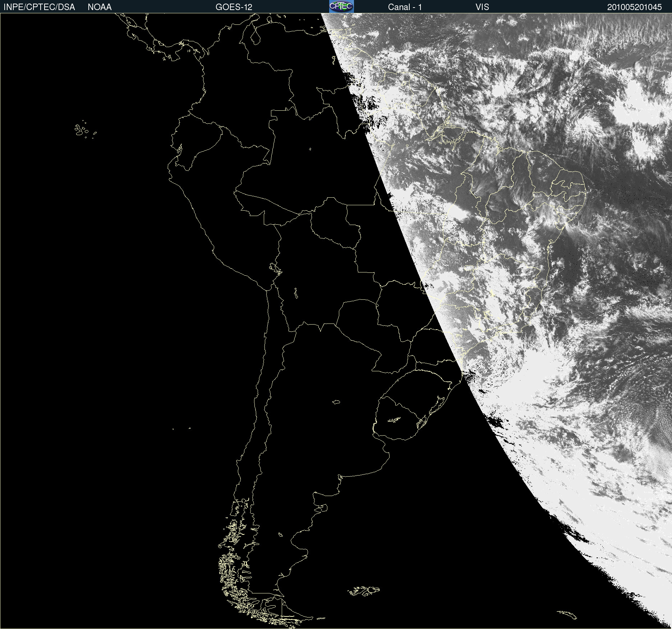
Task: Click the NOAA label in the header
Action: click(100, 7)
